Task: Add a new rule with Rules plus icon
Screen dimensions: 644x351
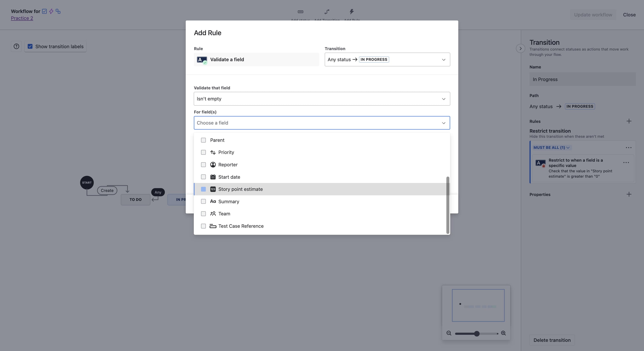Action: pos(629,121)
